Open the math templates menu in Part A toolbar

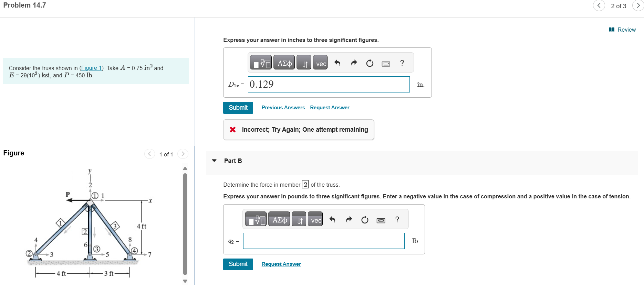[261, 62]
